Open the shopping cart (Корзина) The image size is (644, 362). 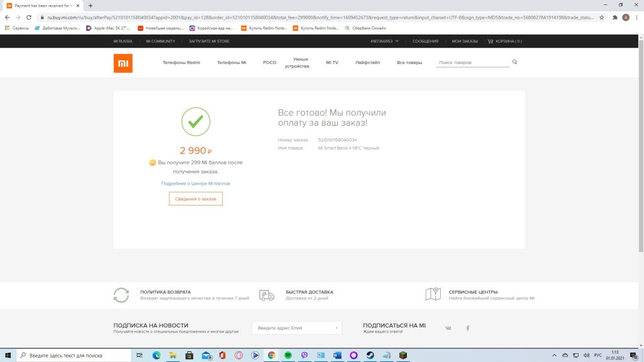coord(504,41)
